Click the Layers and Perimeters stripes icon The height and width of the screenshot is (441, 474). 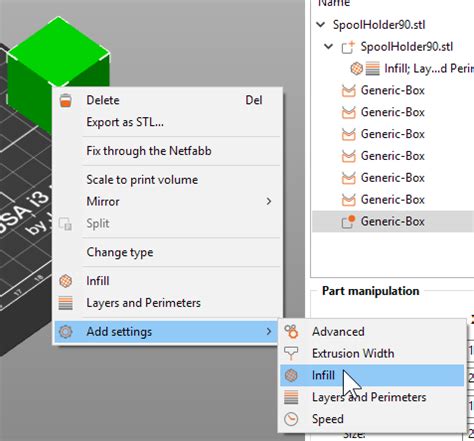click(x=65, y=303)
